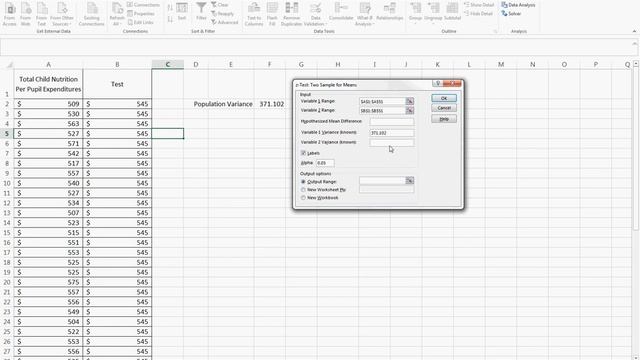Select cell A2 with value 509
The image size is (640, 360).
48,104
